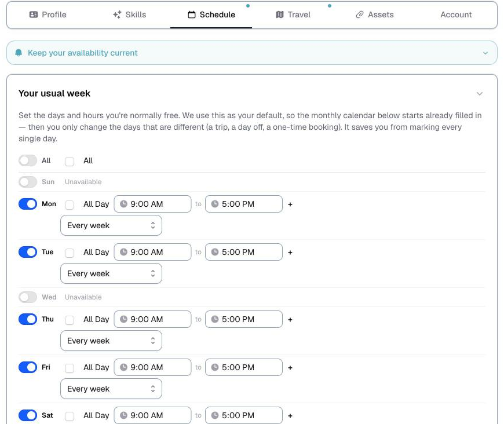Click the plus icon in Monday's row

[x=290, y=204]
